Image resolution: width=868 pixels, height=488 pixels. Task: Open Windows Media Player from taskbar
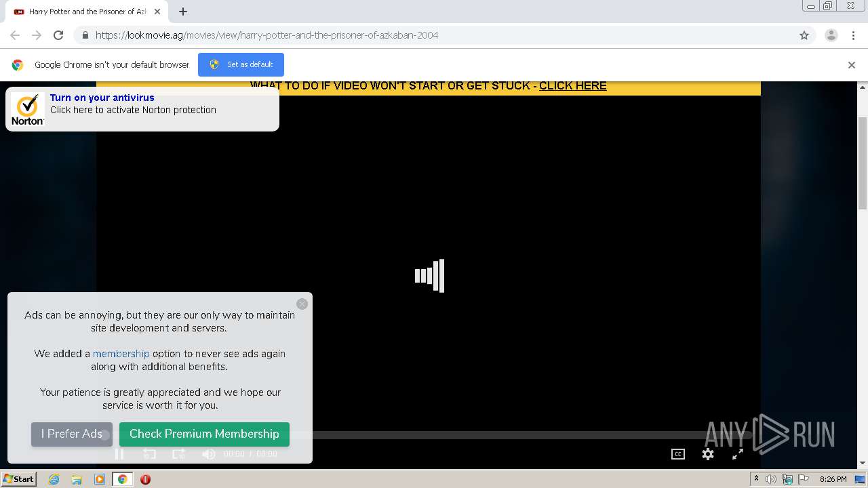tap(100, 479)
